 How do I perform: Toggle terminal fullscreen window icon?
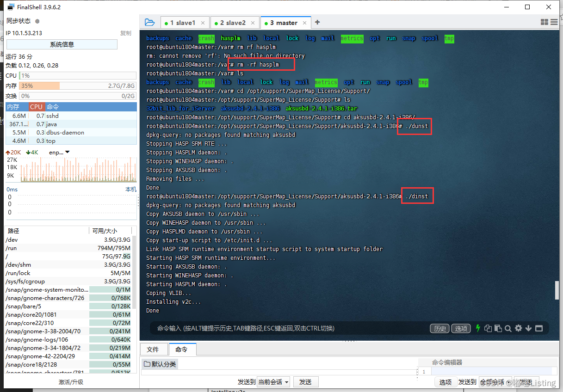[x=538, y=328]
